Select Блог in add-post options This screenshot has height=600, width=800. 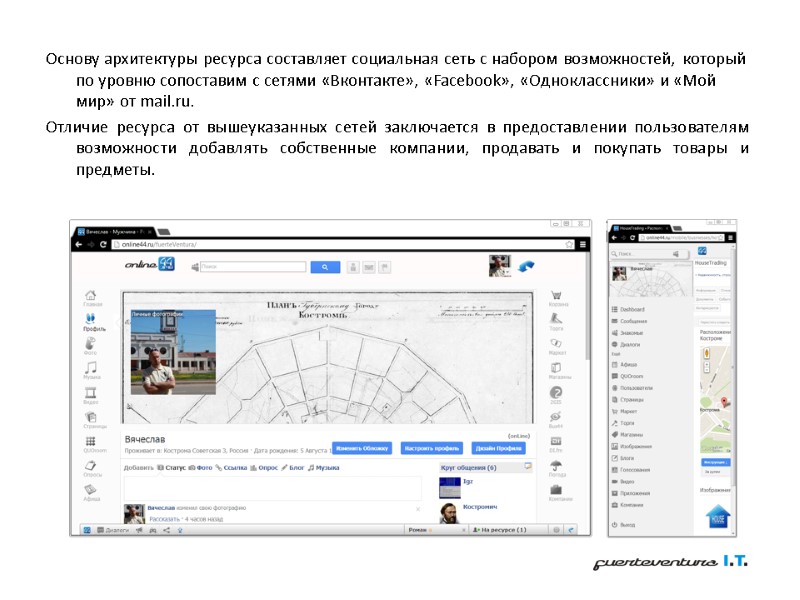(293, 467)
